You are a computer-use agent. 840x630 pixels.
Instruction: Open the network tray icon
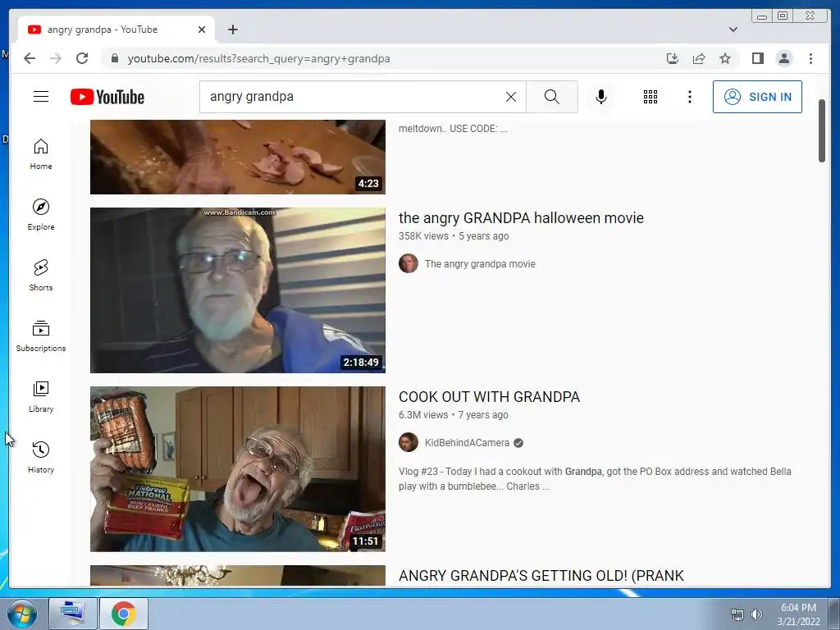[x=737, y=614]
